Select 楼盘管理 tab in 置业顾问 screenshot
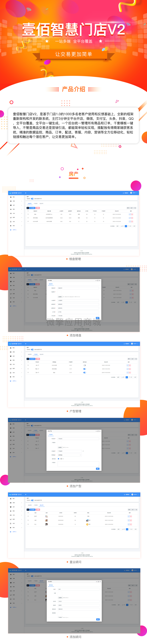147x644 pixels. pos(30,505)
